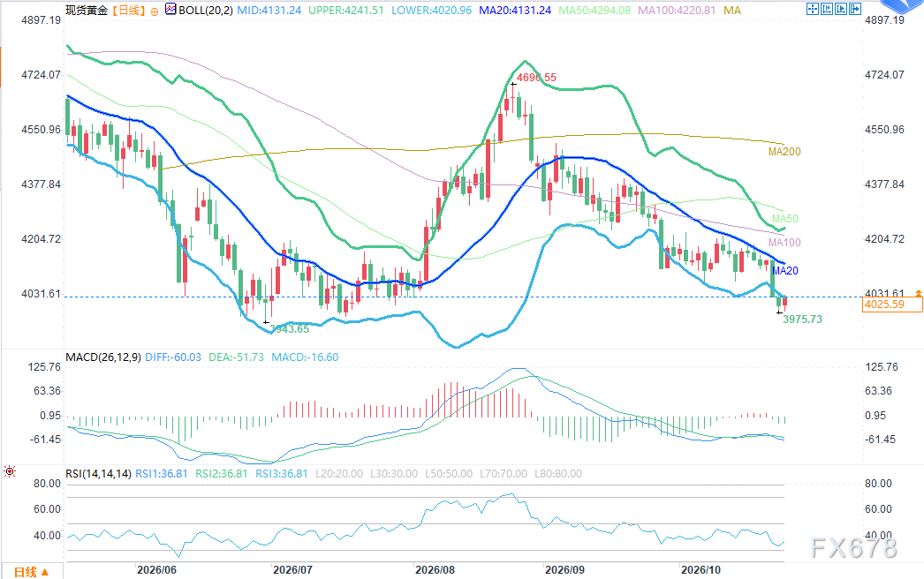
Task: Toggle the MA50 legend indicator
Action: tap(595, 11)
